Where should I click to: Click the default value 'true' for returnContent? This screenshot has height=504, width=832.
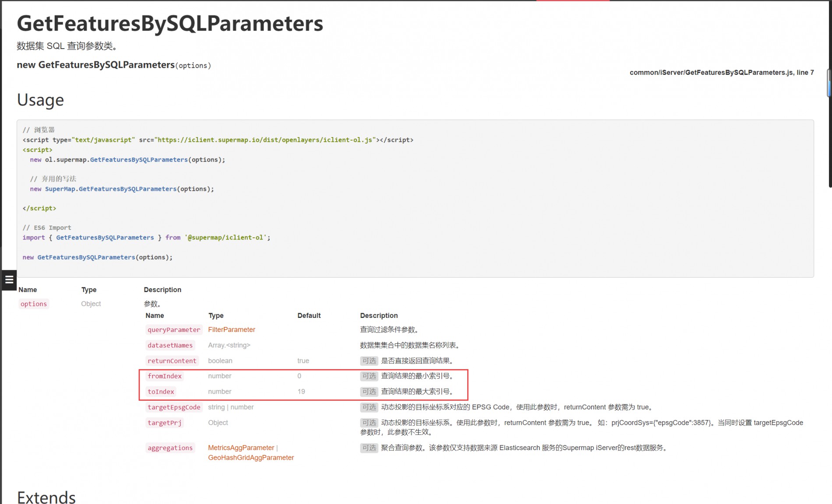(303, 361)
